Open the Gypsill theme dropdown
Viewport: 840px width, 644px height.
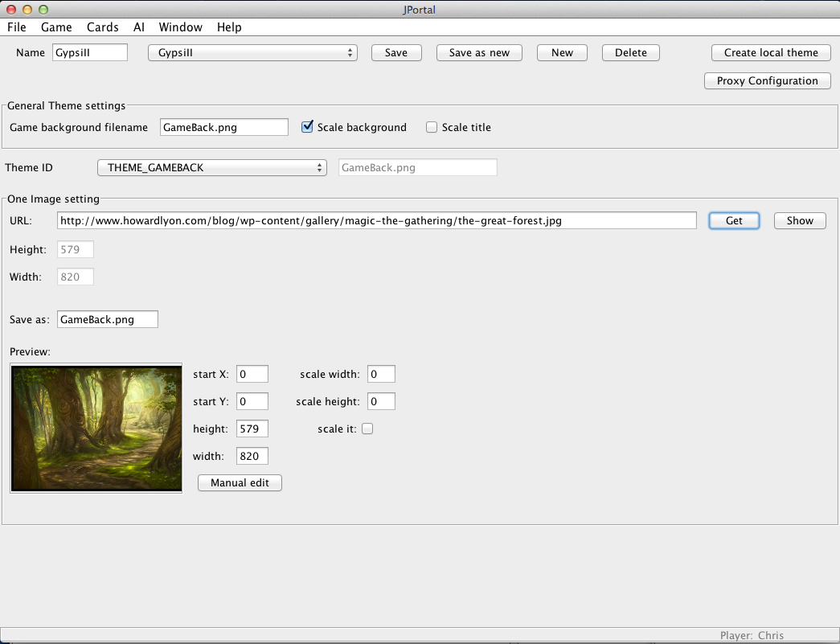tap(252, 52)
